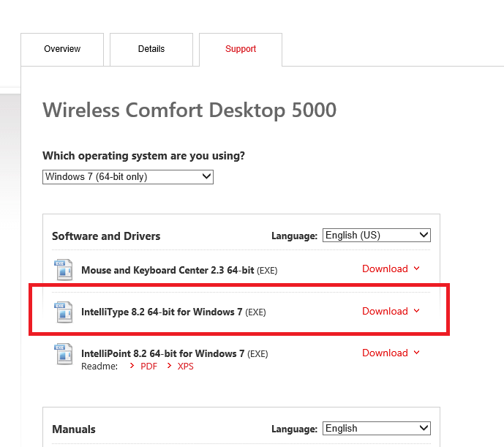Screen dimensions: 504x447
Task: Click the IntelliPoint 8.2 64-bit for Windows 7 title
Action: click(162, 354)
